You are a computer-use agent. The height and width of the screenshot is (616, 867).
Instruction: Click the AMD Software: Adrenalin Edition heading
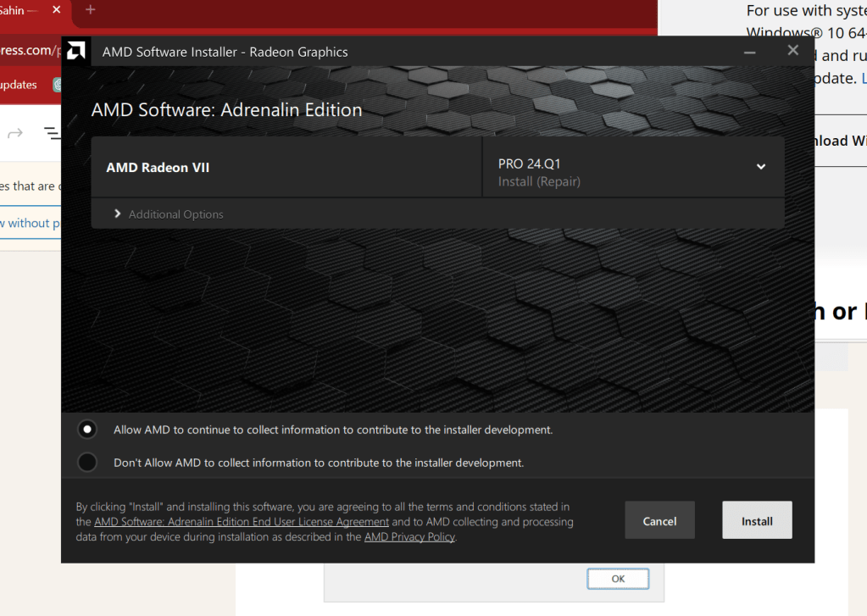pyautogui.click(x=226, y=110)
